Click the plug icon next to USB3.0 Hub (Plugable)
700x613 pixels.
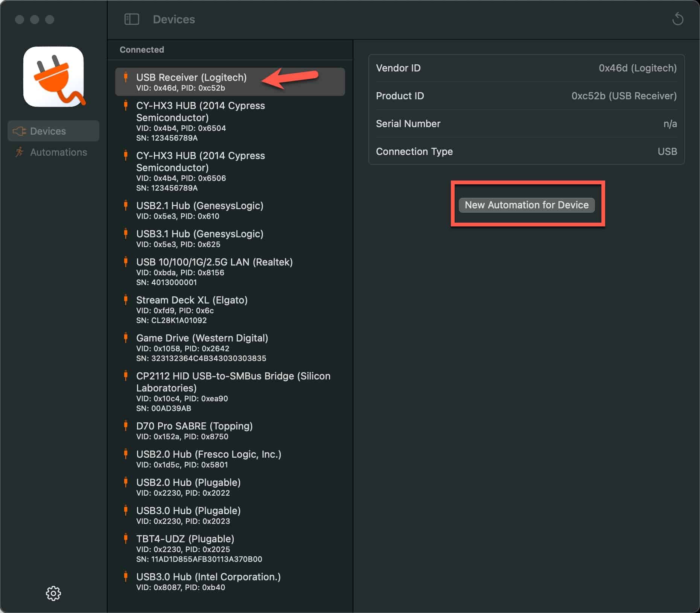126,510
